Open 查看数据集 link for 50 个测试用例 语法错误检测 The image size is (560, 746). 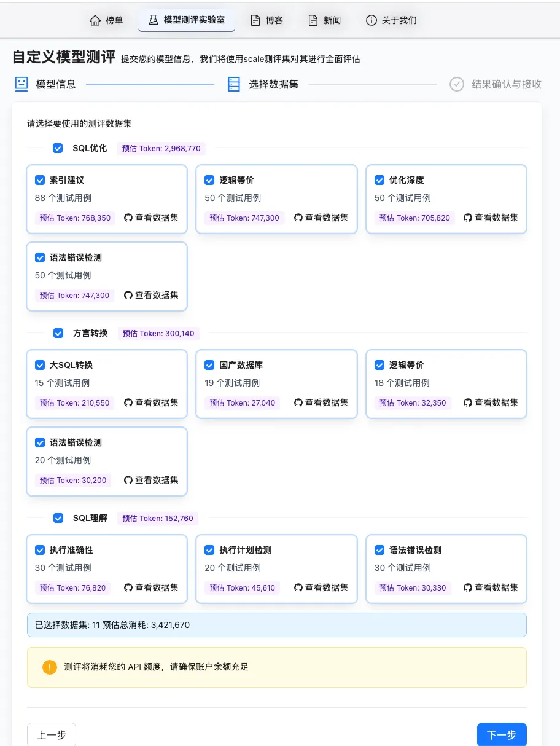[x=151, y=295]
